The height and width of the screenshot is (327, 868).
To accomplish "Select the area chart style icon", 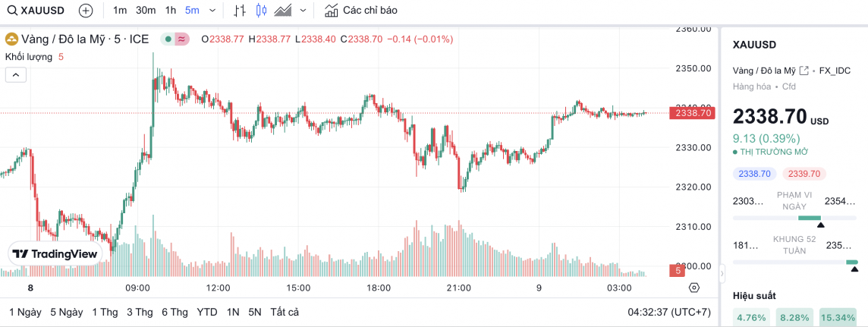I will (284, 11).
